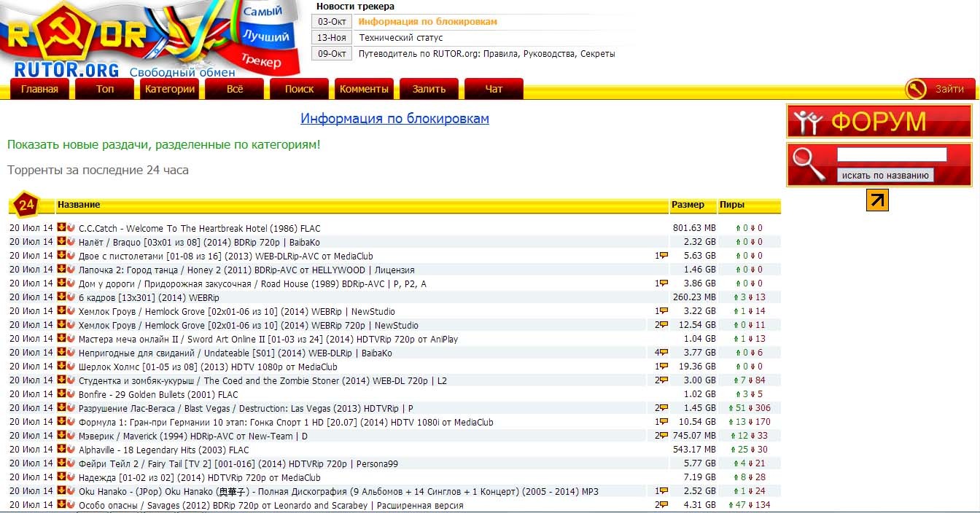Click the key icon beside Зайти
The image size is (980, 513).
(916, 89)
